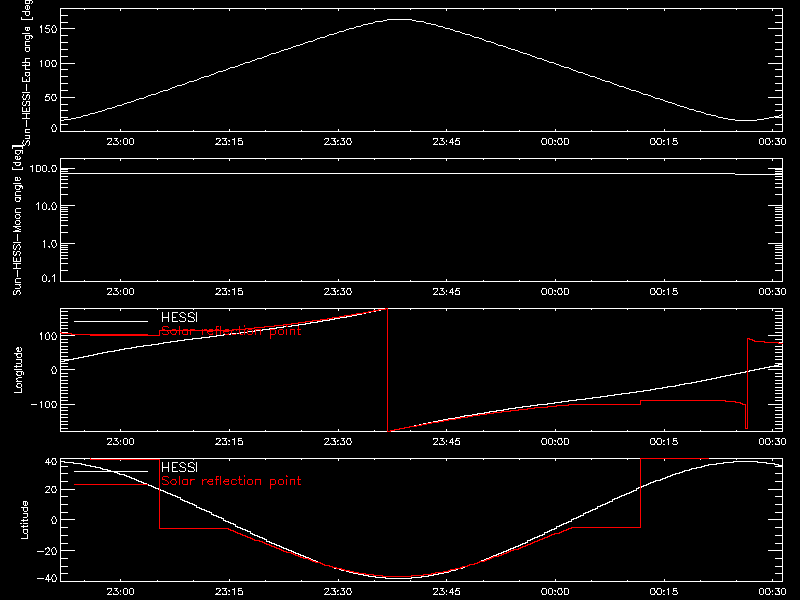This screenshot has width=800, height=600.
Task: Select the 100.0 tick label on Moon angle axis
Action: [43, 168]
